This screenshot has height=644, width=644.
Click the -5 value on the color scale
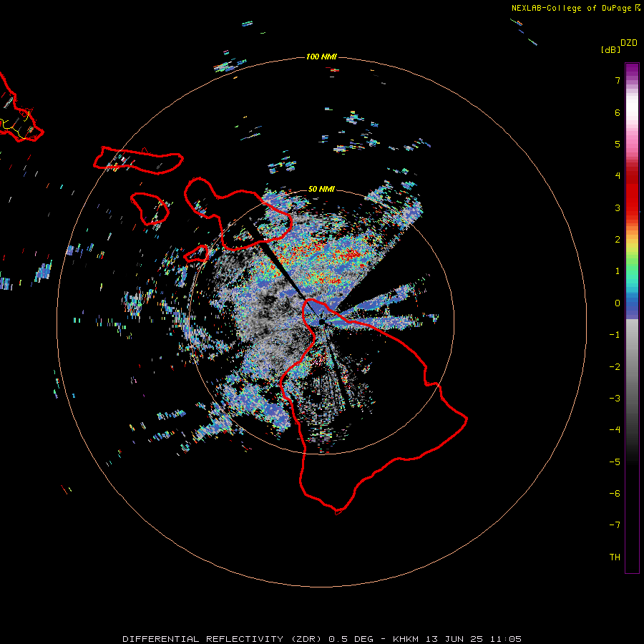tap(615, 462)
